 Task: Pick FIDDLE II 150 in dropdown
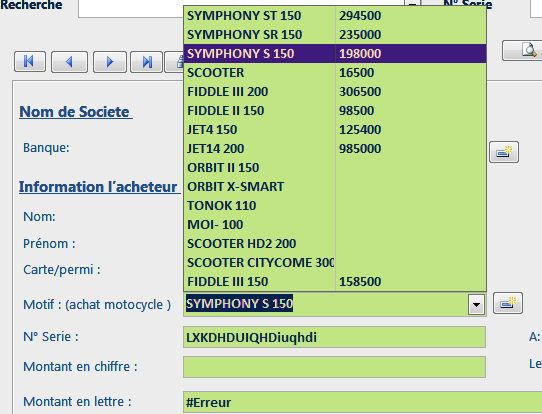335,111
